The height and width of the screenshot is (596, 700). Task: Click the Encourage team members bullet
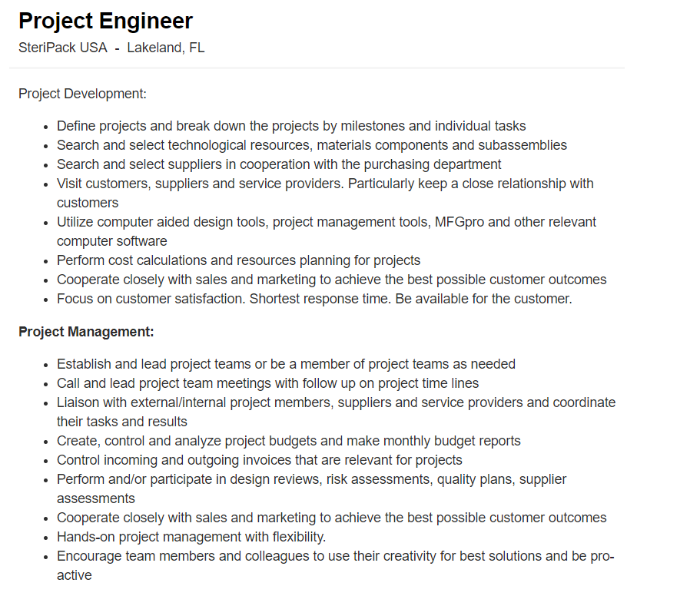point(336,566)
